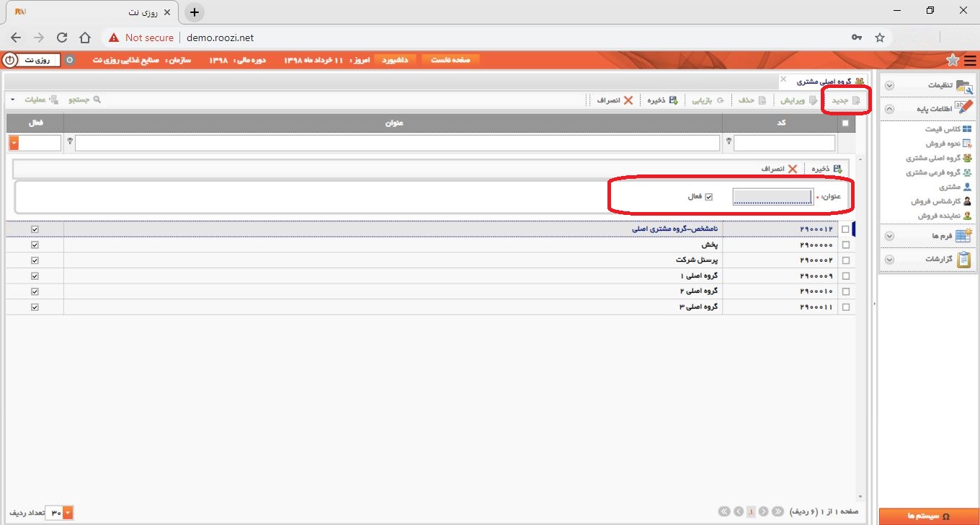980x525 pixels.
Task: Expand the گزارشات sidebar section
Action: pyautogui.click(x=889, y=259)
